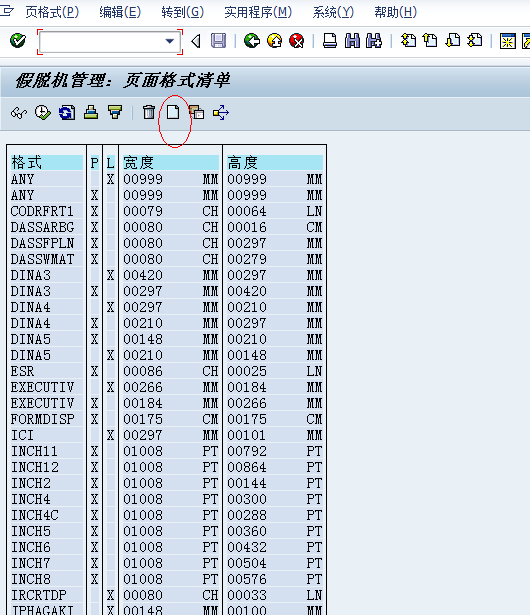The height and width of the screenshot is (615, 530).
Task: Open Find with the binoculars icon
Action: pyautogui.click(x=352, y=41)
